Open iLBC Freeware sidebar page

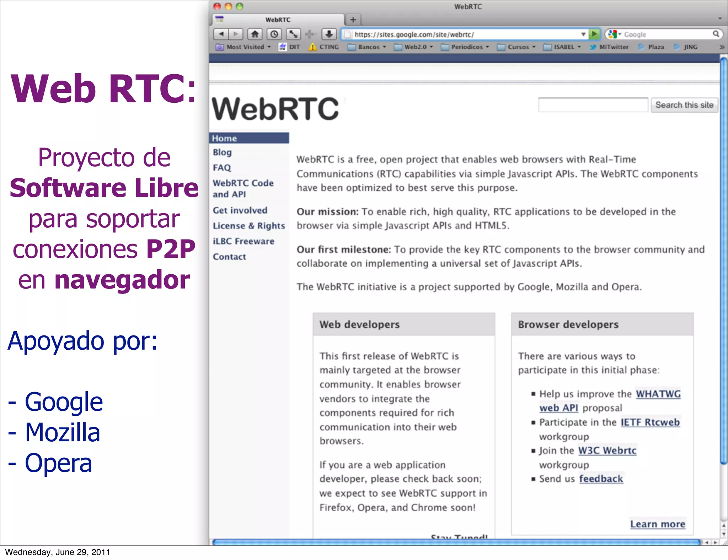tap(243, 241)
